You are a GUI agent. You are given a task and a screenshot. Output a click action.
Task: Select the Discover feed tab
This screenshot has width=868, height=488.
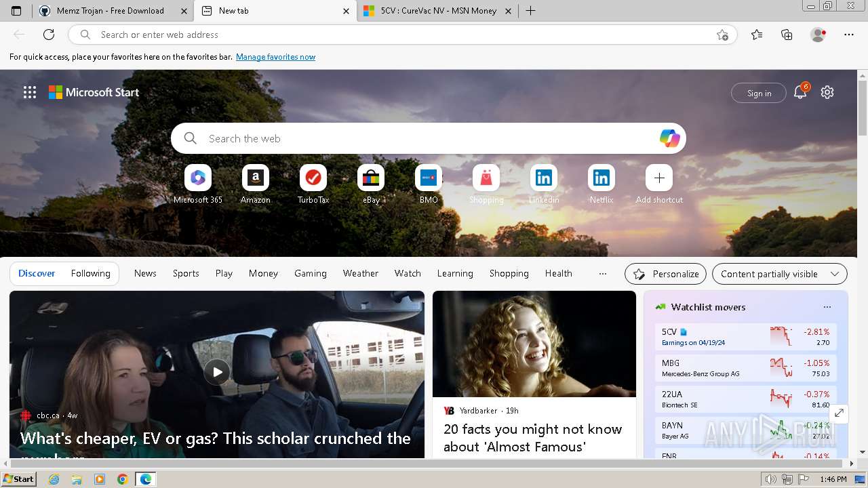(37, 273)
